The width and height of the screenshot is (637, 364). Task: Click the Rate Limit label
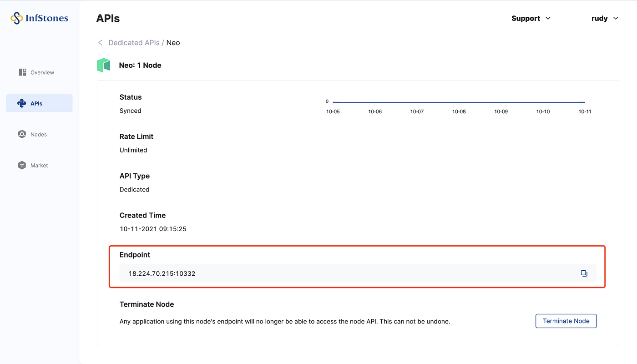tap(136, 136)
